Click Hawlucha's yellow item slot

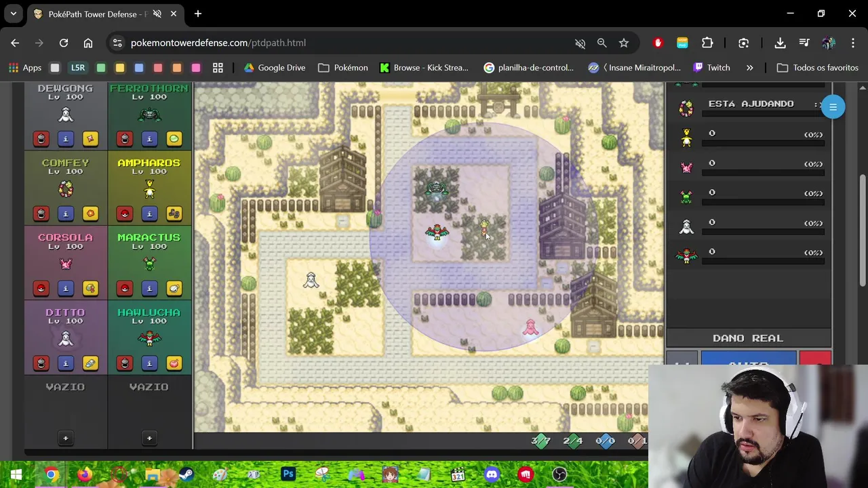click(x=174, y=363)
